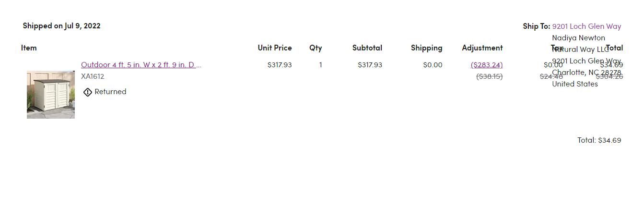Click the Qty column header

click(316, 48)
